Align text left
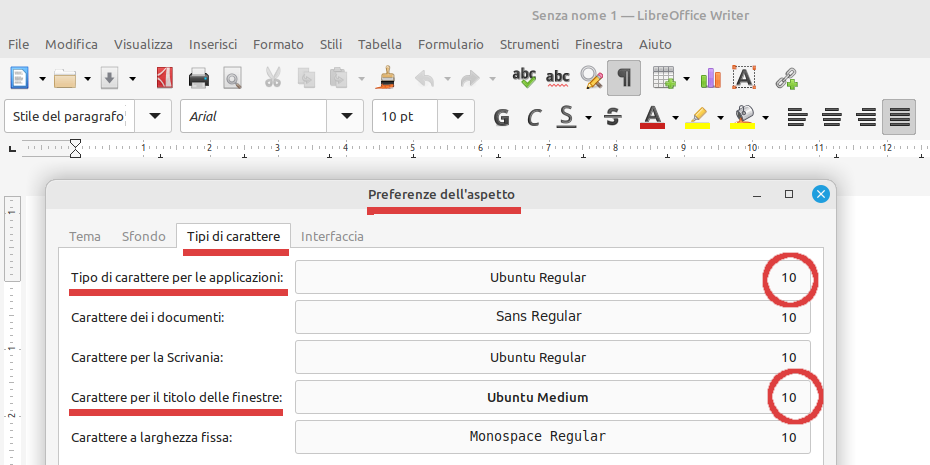This screenshot has width=930, height=465. [x=798, y=117]
